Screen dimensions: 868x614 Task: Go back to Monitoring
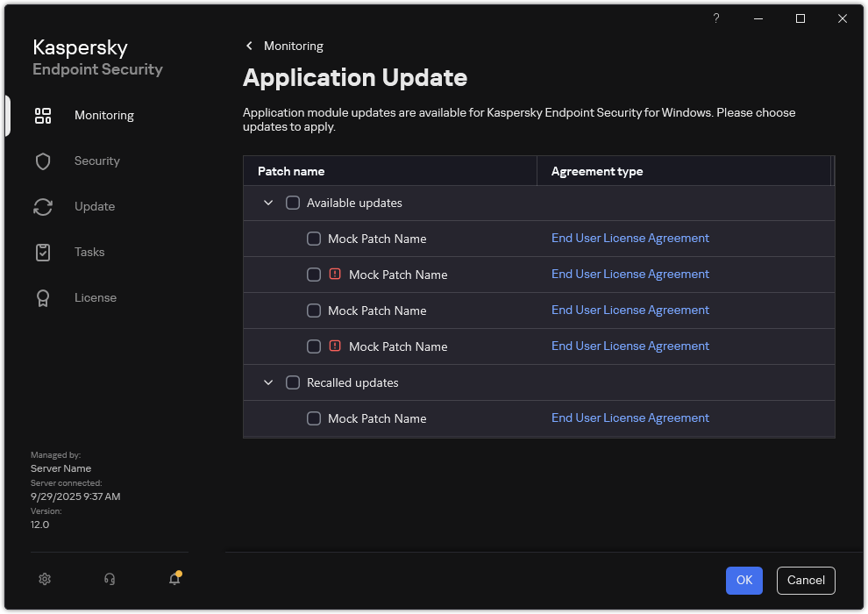point(283,46)
